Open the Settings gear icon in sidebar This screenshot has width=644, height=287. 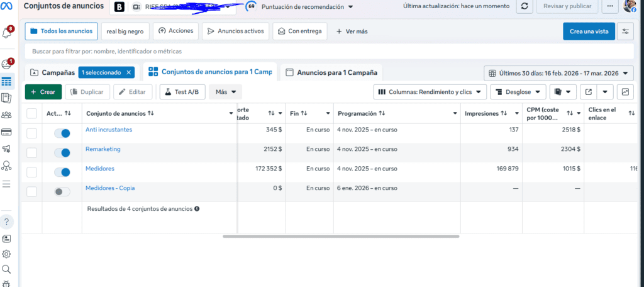click(x=6, y=254)
